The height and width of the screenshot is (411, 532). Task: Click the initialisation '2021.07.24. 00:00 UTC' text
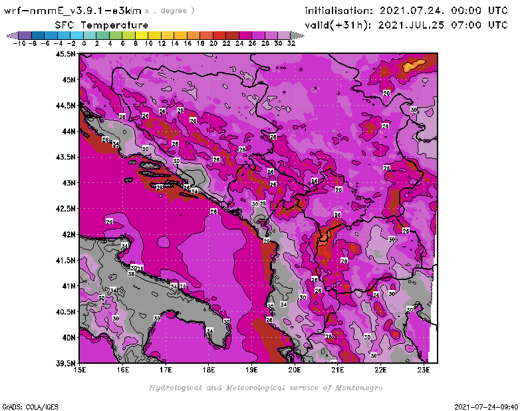(444, 11)
